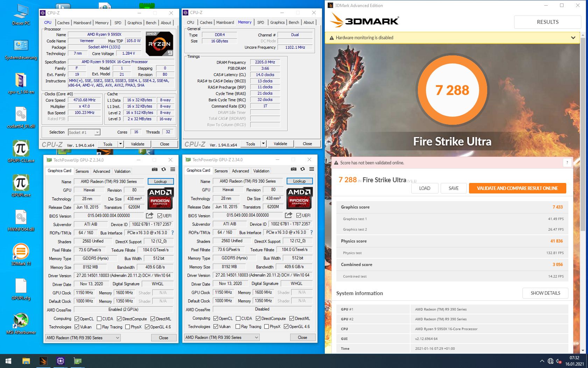
Task: Expand hardware monitoring warning in 3DMark
Action: pos(573,38)
